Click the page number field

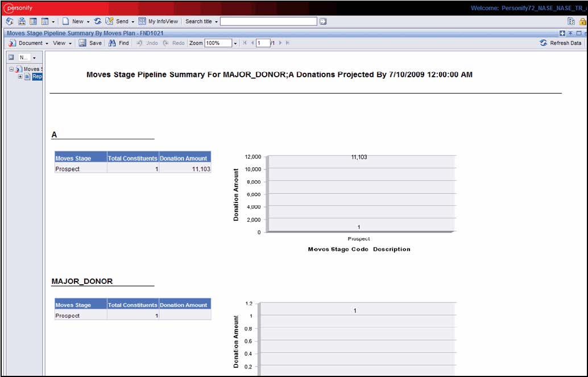point(263,43)
